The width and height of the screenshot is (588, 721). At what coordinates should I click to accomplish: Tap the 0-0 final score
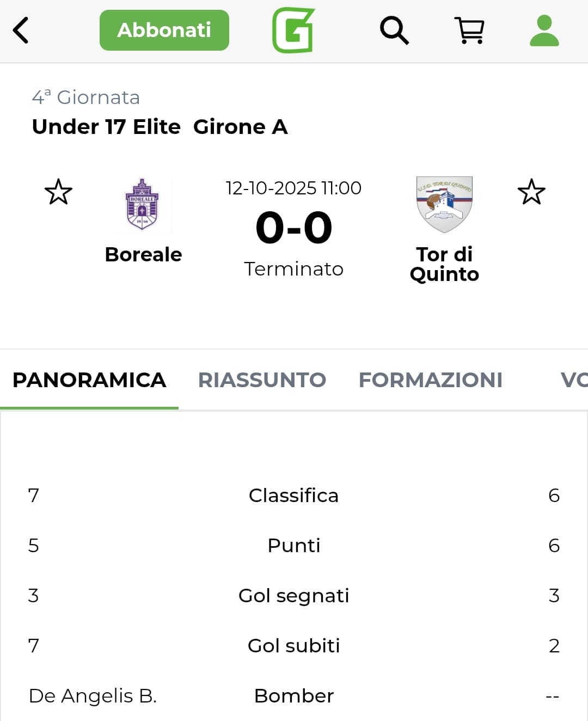(x=293, y=228)
